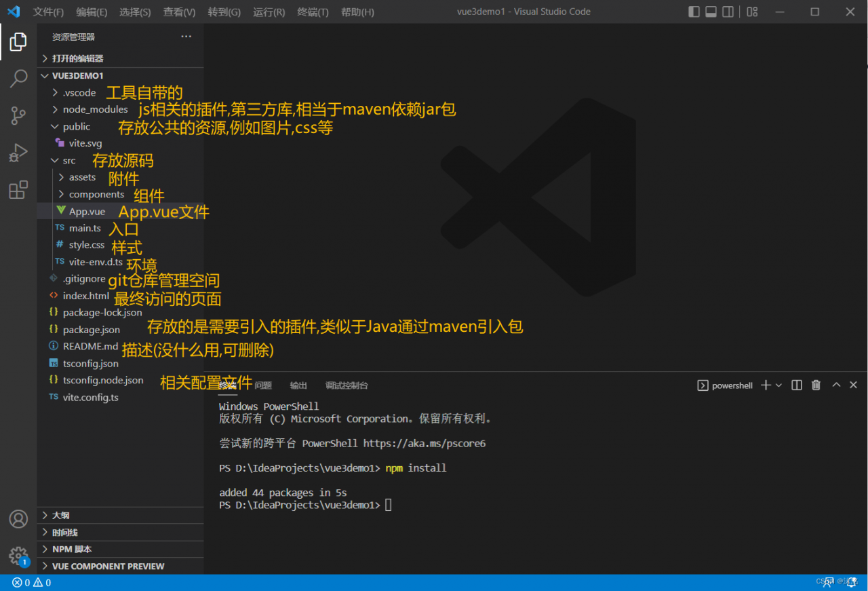The height and width of the screenshot is (591, 868).
Task: Kill the terminal with trash icon
Action: pyautogui.click(x=816, y=385)
